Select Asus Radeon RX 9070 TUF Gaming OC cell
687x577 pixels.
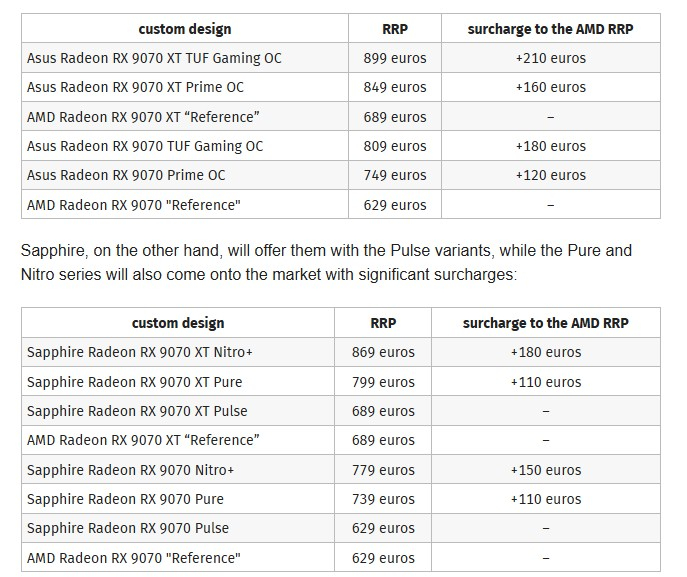coord(145,146)
